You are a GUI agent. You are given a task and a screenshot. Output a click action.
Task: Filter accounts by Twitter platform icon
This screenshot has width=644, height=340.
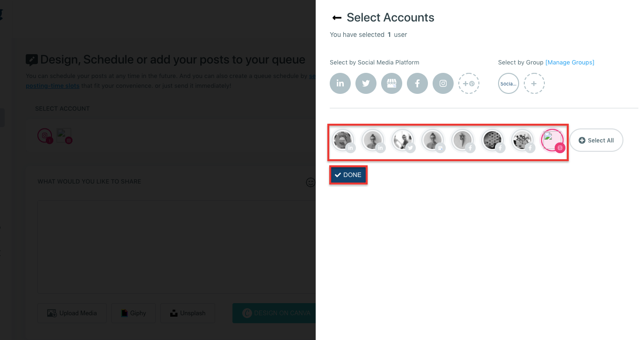(366, 83)
